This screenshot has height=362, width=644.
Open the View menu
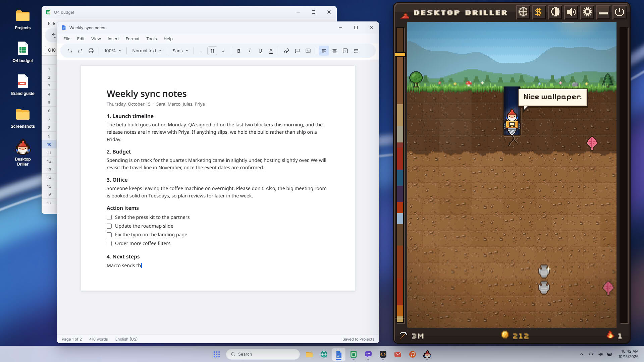tap(96, 39)
